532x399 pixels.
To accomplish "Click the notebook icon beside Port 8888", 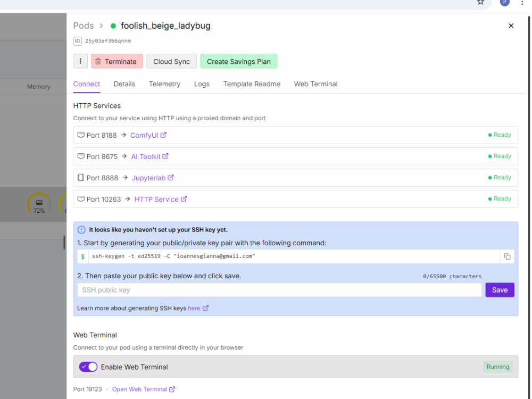I will point(81,178).
